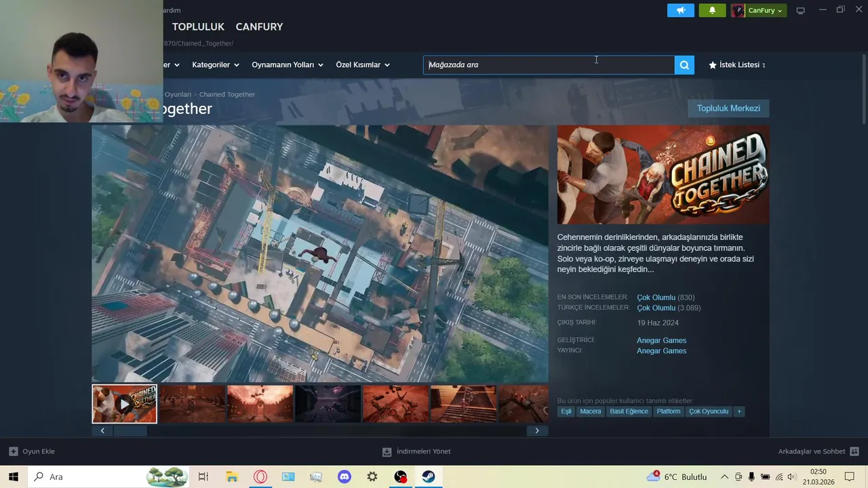
Task: Open File Explorer from the taskbar
Action: [x=232, y=476]
